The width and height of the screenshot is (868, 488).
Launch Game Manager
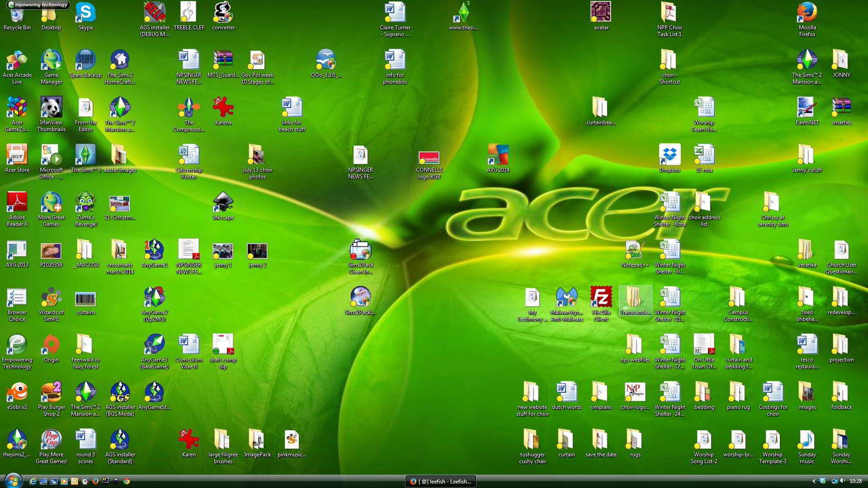click(51, 66)
